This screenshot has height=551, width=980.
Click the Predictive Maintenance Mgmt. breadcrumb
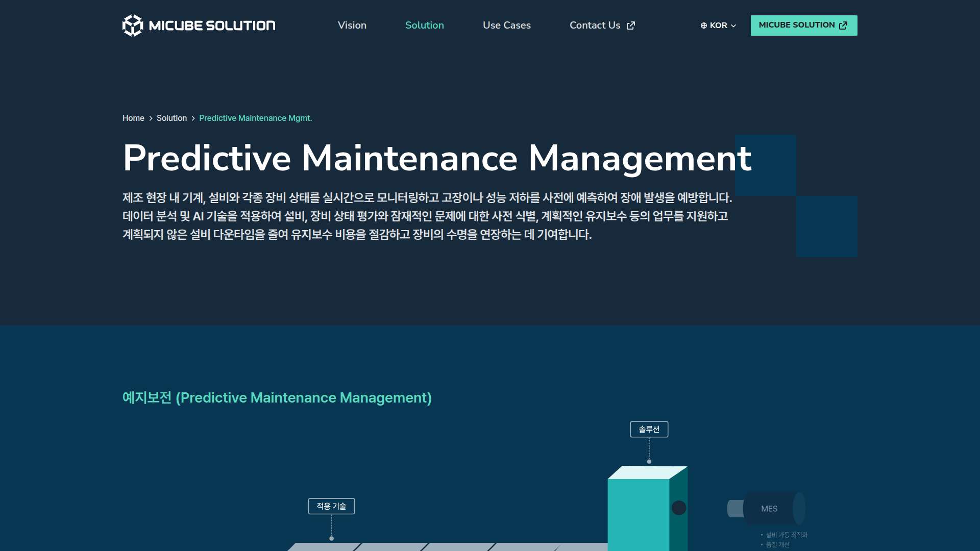(x=256, y=118)
